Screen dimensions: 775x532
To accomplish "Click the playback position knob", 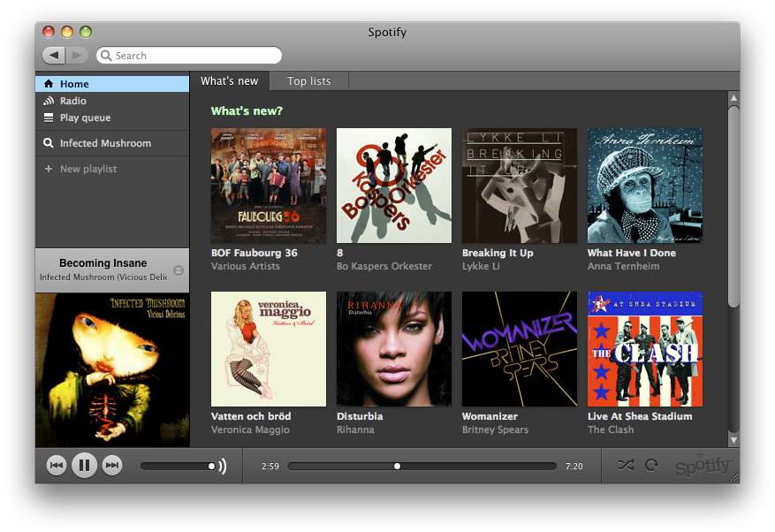I will tap(397, 467).
